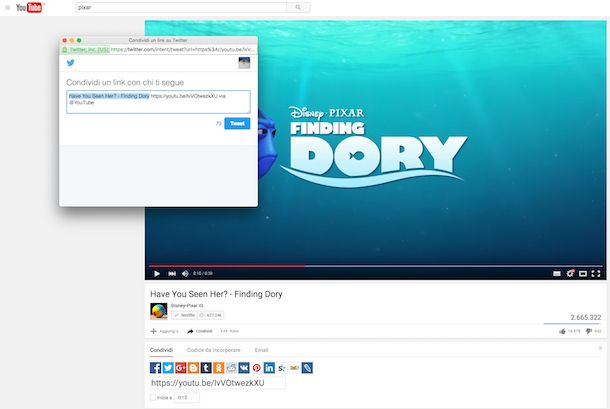610x409 pixels.
Task: Share on Blogger
Action: click(x=193, y=368)
